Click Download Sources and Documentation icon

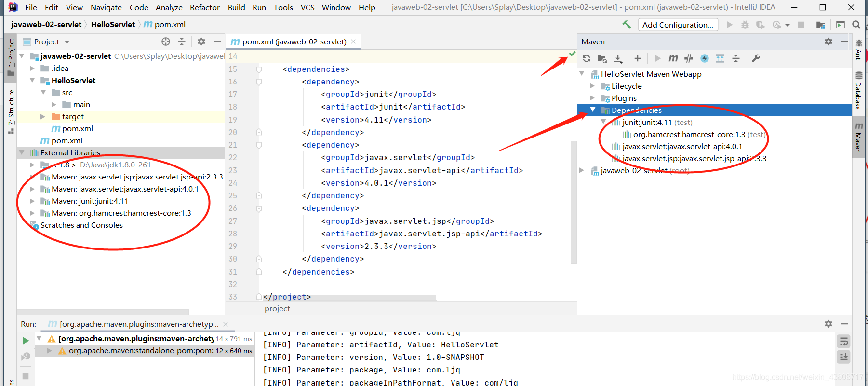618,58
